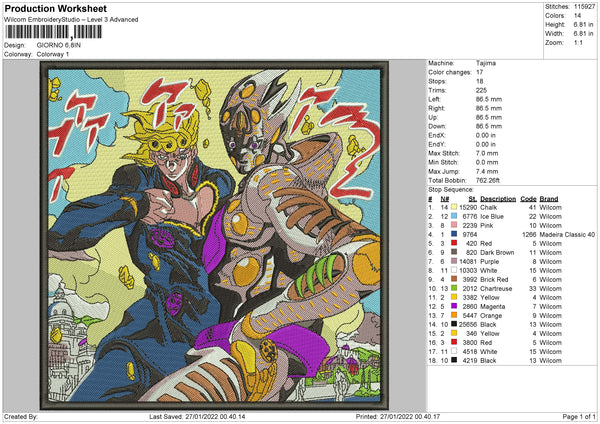Click the Down extent value 86.5 mm
600x424 pixels.
click(x=489, y=126)
